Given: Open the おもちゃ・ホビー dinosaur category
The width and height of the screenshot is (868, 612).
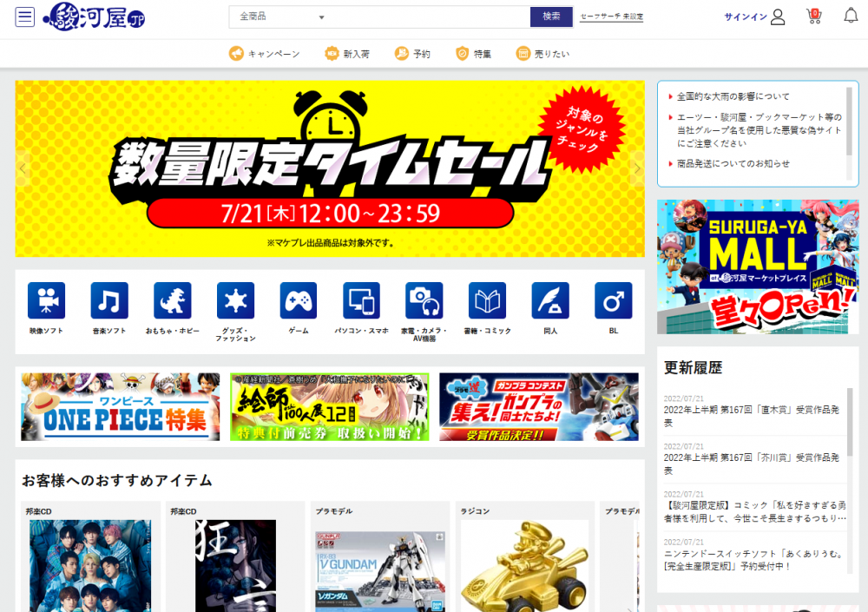Looking at the screenshot, I should click(173, 300).
